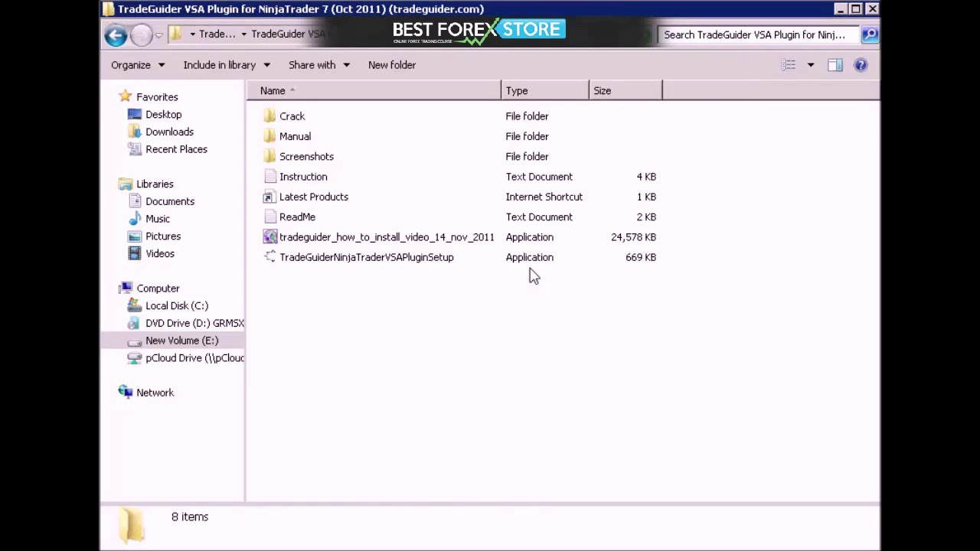Open New Volume (E:) drive
Image resolution: width=980 pixels, height=551 pixels.
point(181,341)
